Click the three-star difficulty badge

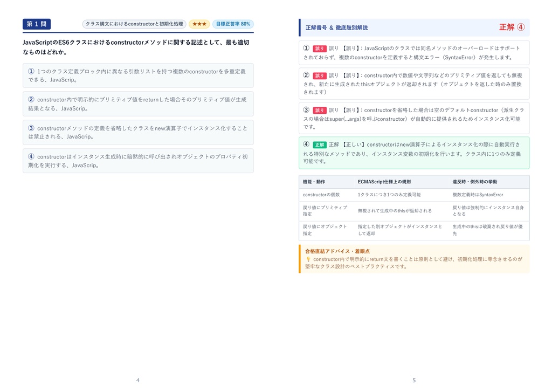(199, 24)
